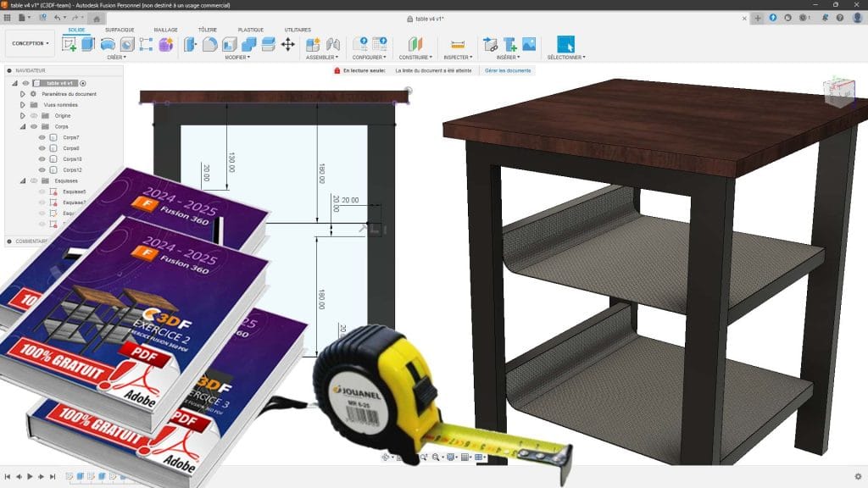
Task: Select the Shell tool
Action: [229, 44]
